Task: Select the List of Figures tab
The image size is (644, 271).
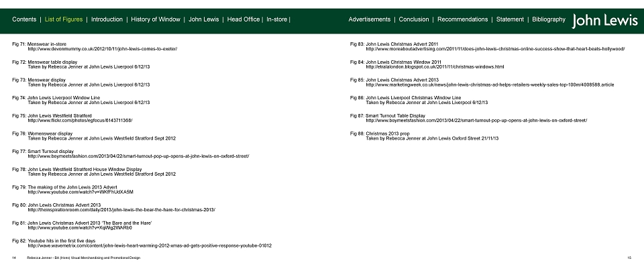Action: pos(64,19)
